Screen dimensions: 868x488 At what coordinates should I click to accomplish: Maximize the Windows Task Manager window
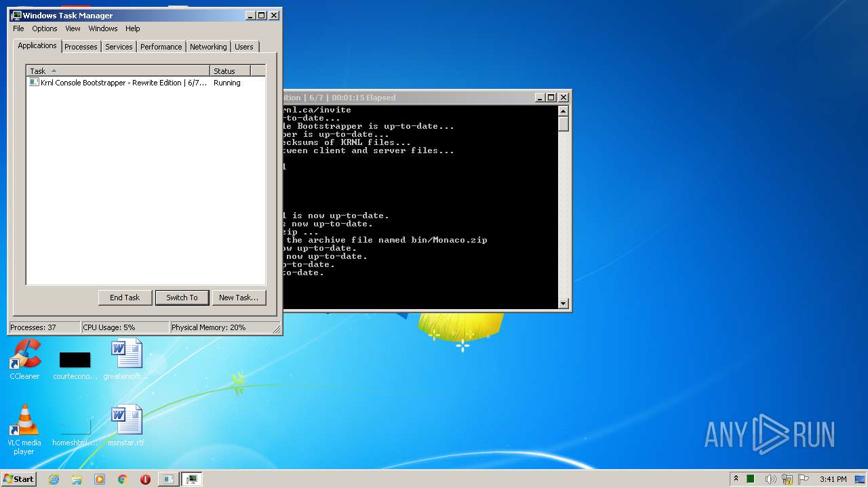click(x=262, y=15)
